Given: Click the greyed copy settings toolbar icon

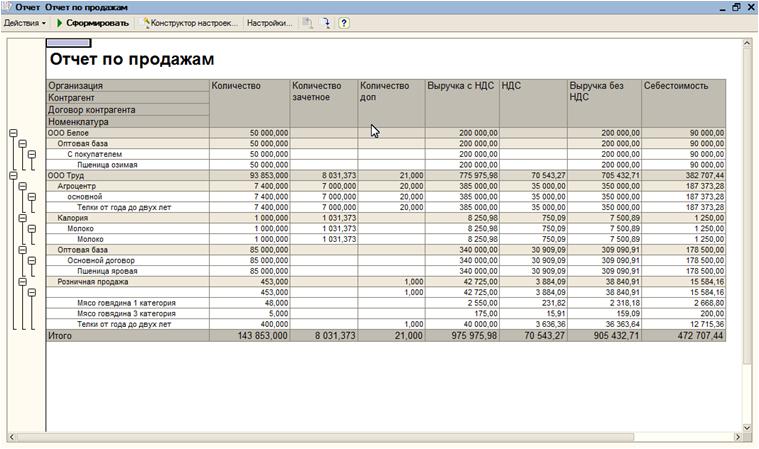Looking at the screenshot, I should tap(307, 23).
